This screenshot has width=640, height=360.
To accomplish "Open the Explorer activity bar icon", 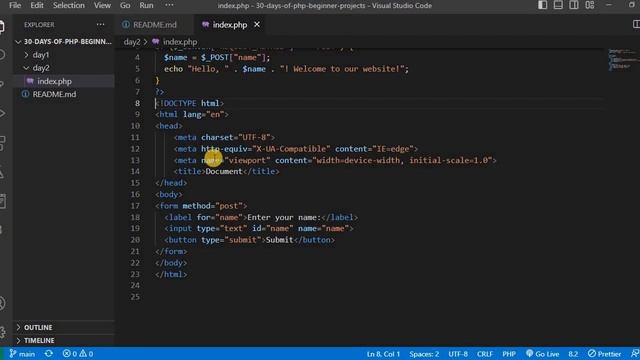I will tap(2, 27).
